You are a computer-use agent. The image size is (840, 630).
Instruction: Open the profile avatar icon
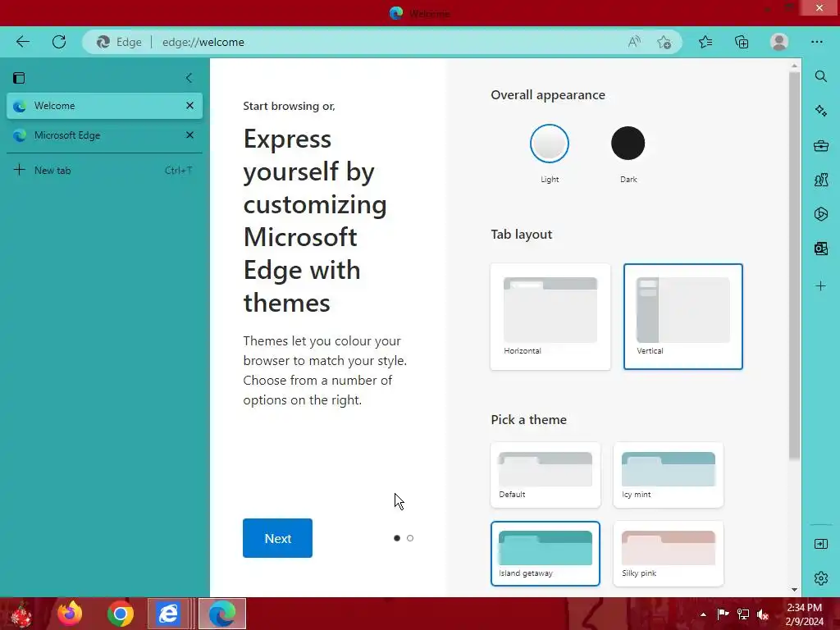779,42
